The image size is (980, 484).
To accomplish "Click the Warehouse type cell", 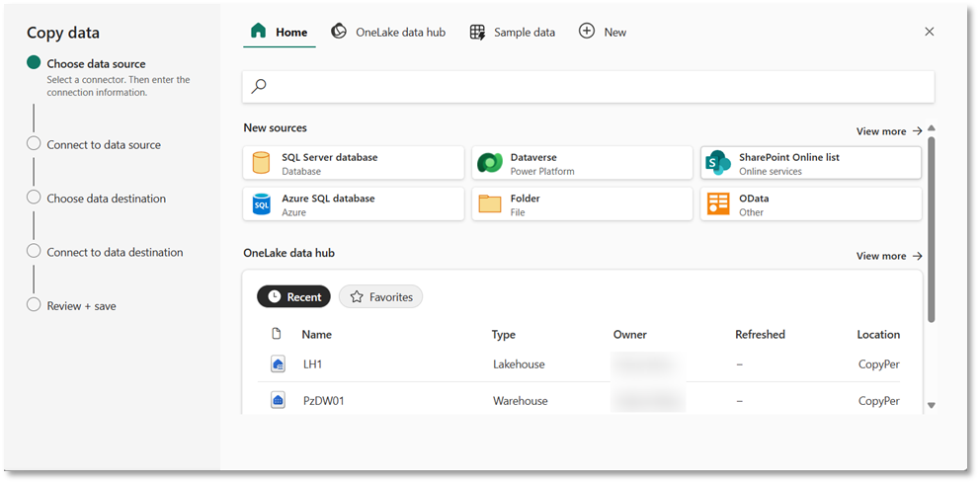I will (x=520, y=401).
